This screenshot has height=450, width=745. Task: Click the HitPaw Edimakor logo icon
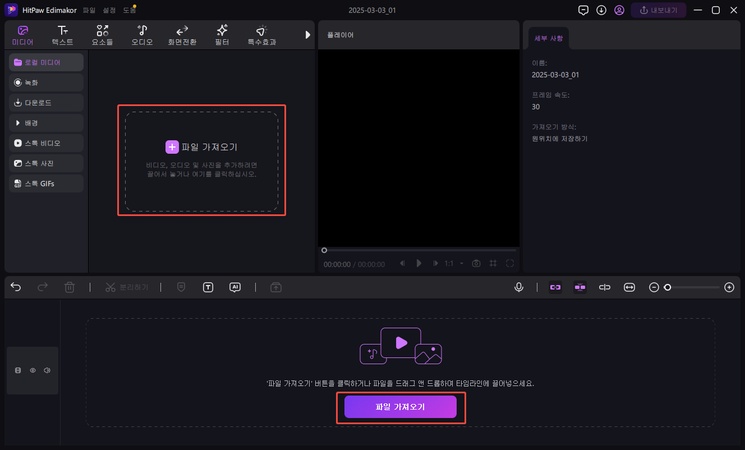point(11,10)
